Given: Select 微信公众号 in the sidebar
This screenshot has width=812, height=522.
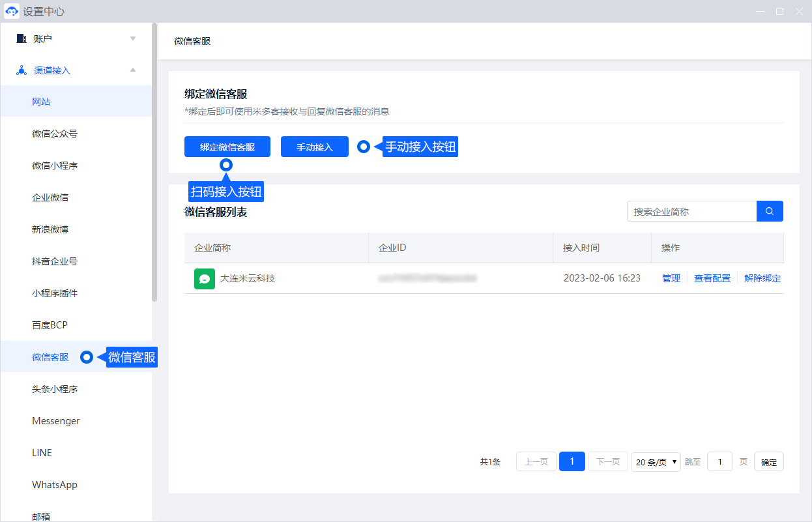Looking at the screenshot, I should [55, 134].
